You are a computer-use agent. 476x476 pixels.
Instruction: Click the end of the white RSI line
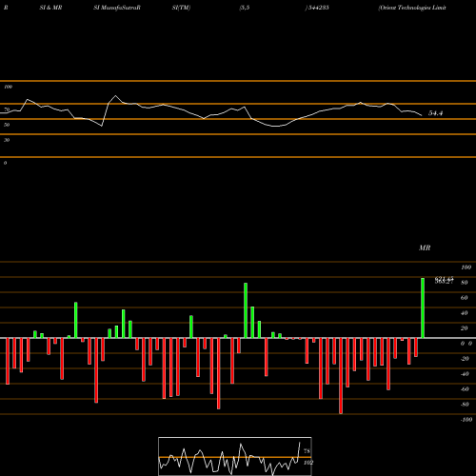pyautogui.click(x=422, y=115)
